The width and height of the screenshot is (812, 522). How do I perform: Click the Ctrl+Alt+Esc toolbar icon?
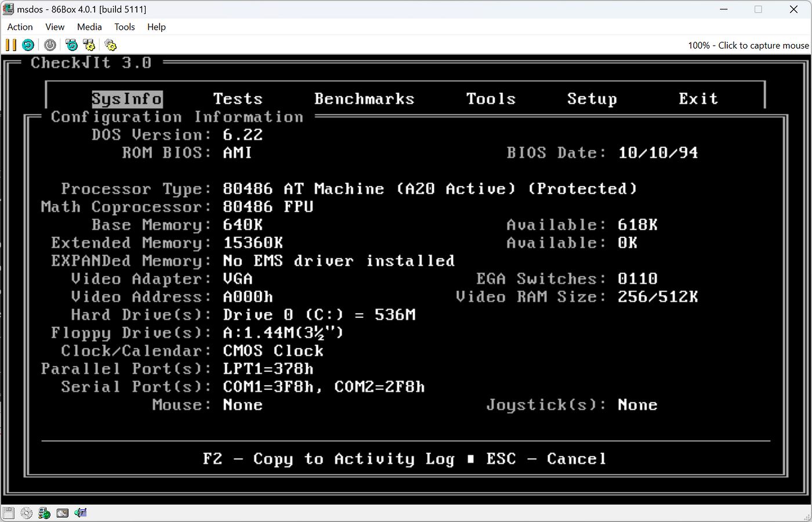89,45
